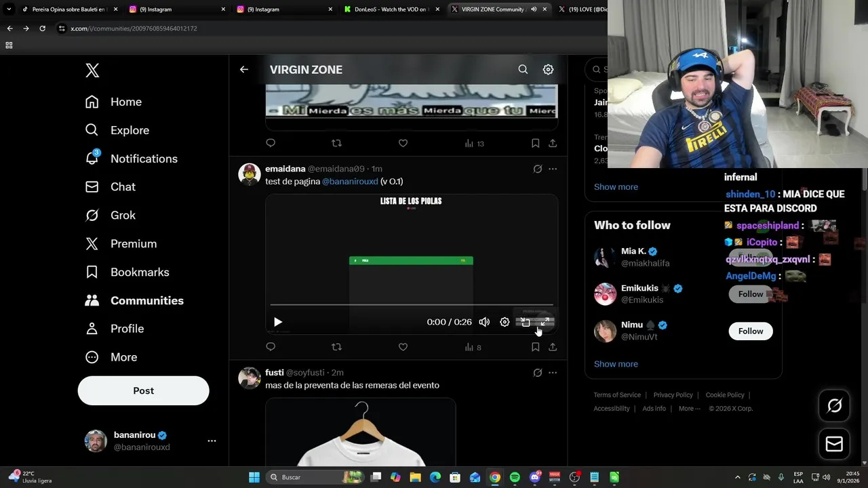Image resolution: width=868 pixels, height=488 pixels.
Task: Open Windows Start menu
Action: click(254, 477)
